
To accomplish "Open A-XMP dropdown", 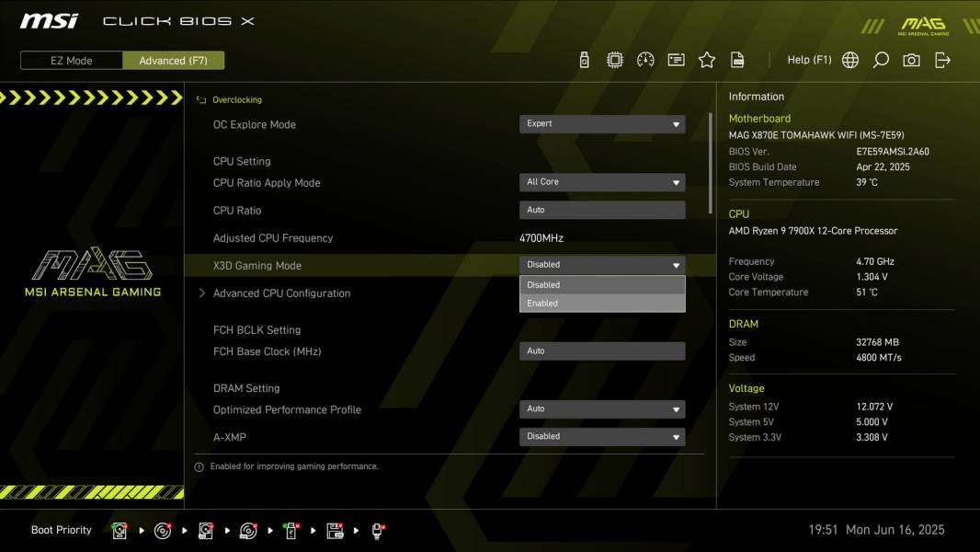I will 602,436.
